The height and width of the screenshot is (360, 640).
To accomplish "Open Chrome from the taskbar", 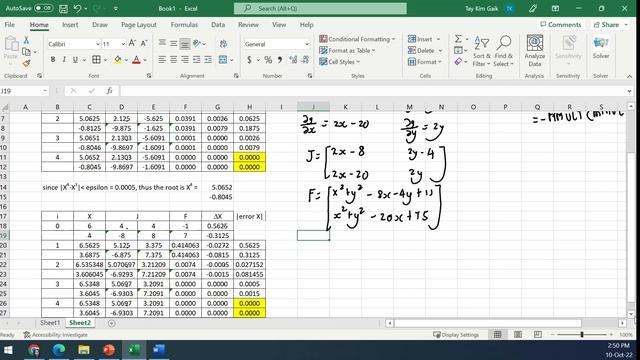I will click(x=34, y=350).
